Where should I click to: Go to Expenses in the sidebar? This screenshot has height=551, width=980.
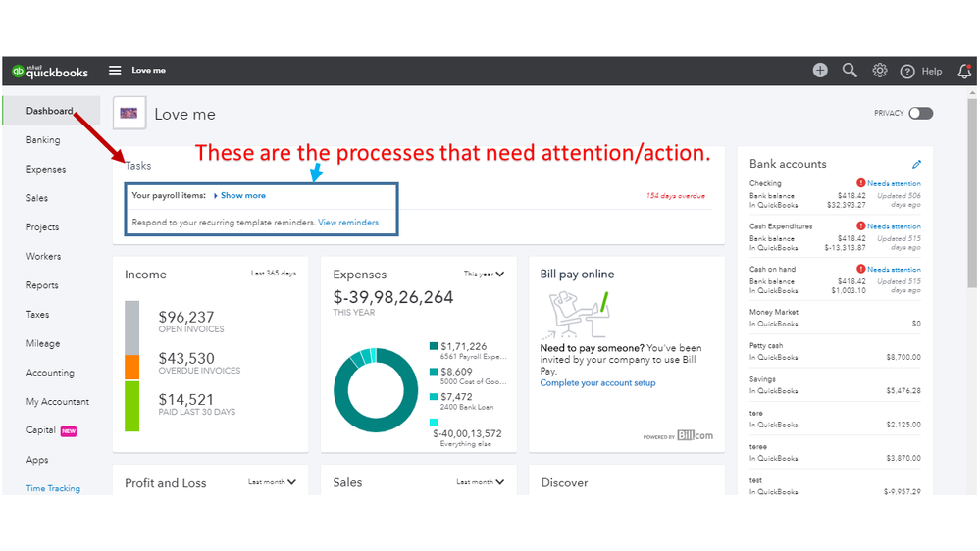46,169
